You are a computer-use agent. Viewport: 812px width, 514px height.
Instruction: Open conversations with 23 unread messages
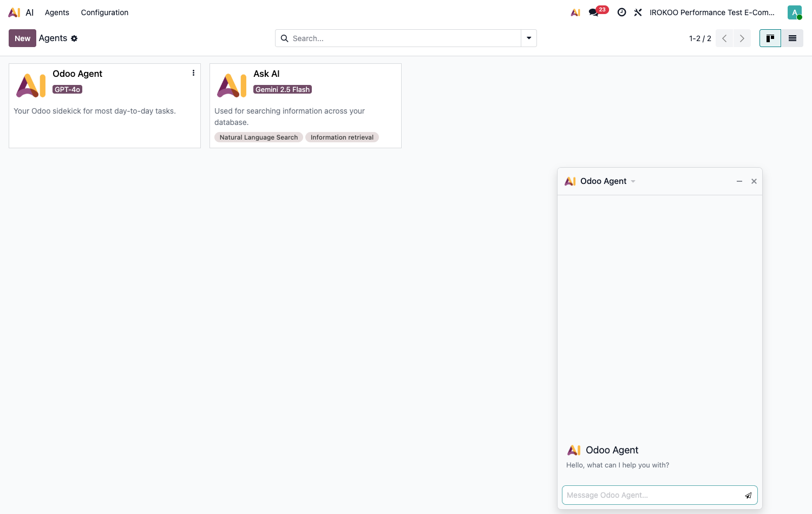(x=598, y=12)
